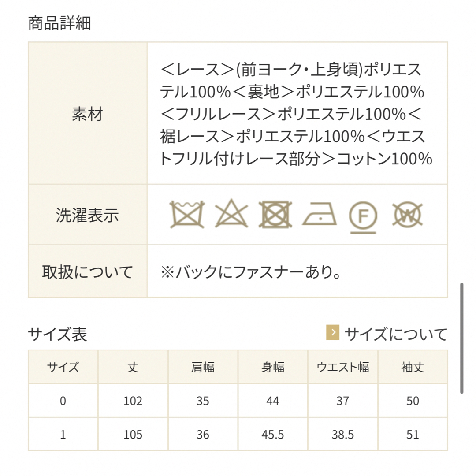Screen dimensions: 476x476
Task: Click the 商品詳細 section heading
Action: click(59, 23)
